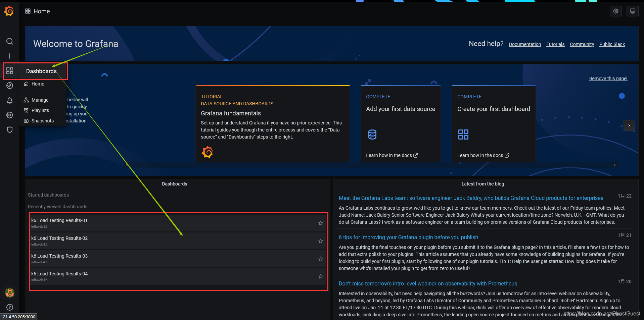Viewport: 644px width, 320px height.
Task: Click the Grafana logo on fundamentals tutorial card
Action: (x=207, y=152)
